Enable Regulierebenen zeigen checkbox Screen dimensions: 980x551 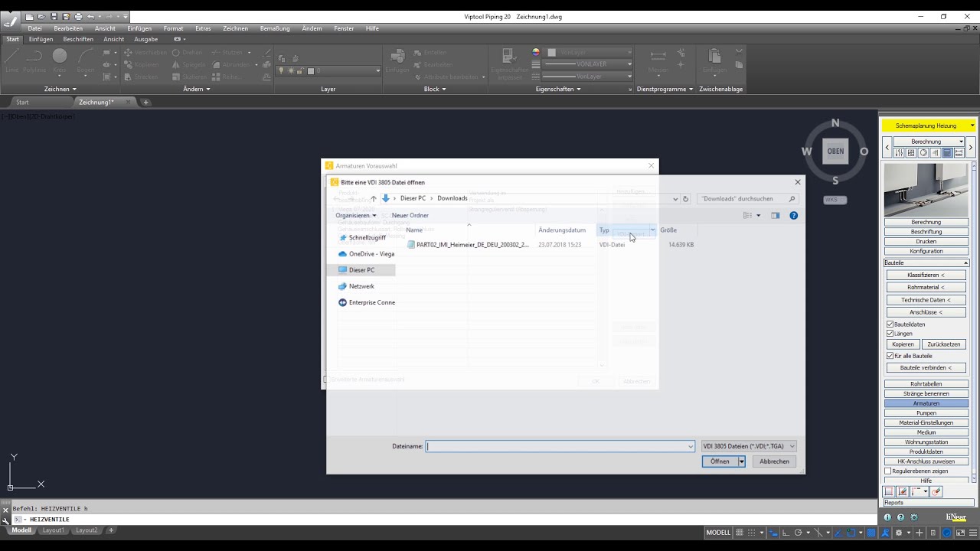coord(888,471)
